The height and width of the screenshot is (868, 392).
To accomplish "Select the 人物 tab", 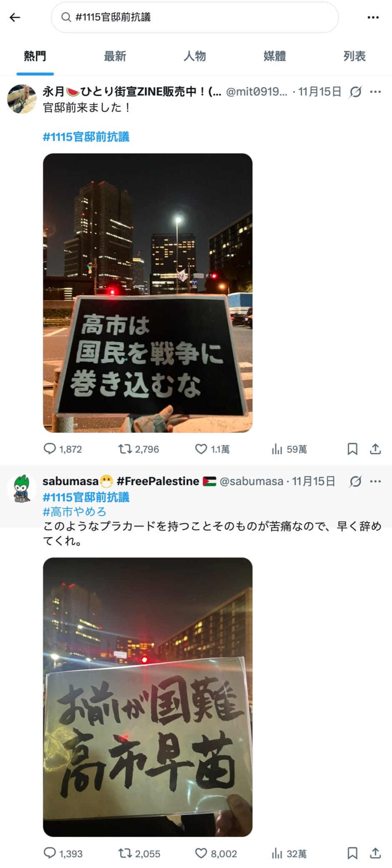I will (x=195, y=56).
